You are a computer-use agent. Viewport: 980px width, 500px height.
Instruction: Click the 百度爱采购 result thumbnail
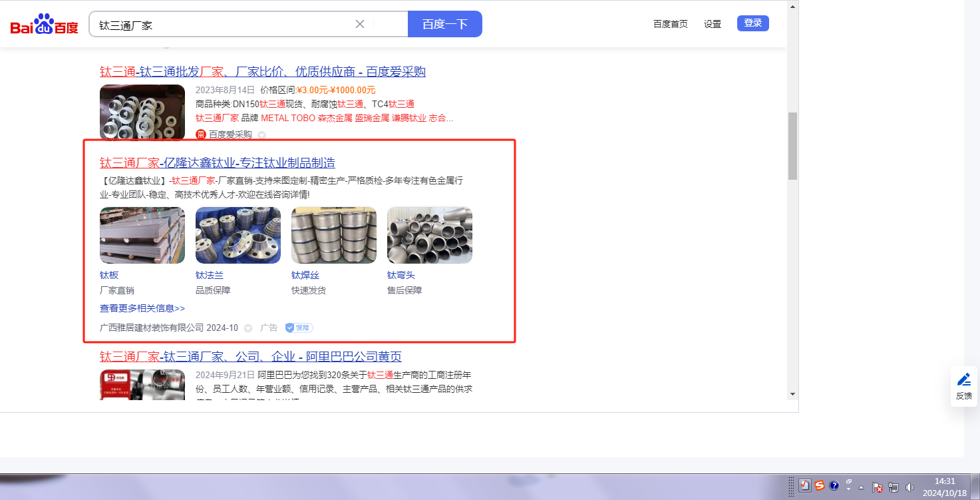142,113
